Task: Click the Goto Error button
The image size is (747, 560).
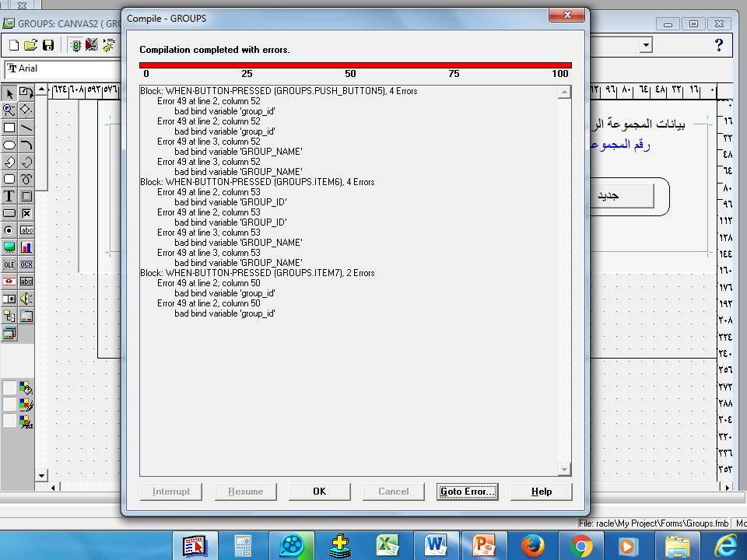Action: click(467, 492)
